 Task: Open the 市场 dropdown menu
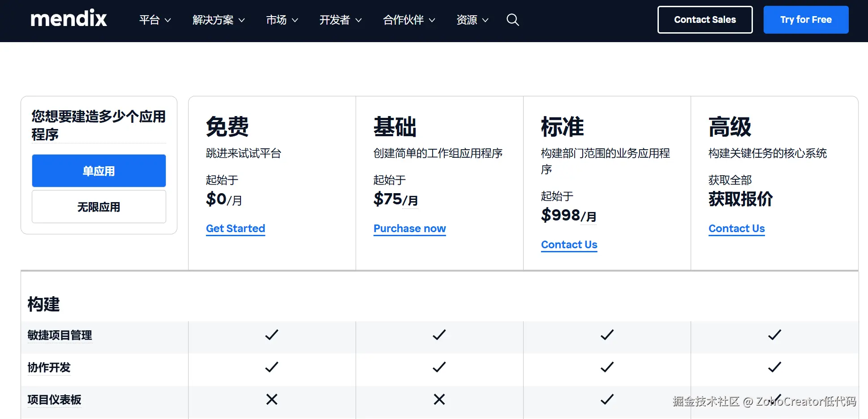[282, 20]
